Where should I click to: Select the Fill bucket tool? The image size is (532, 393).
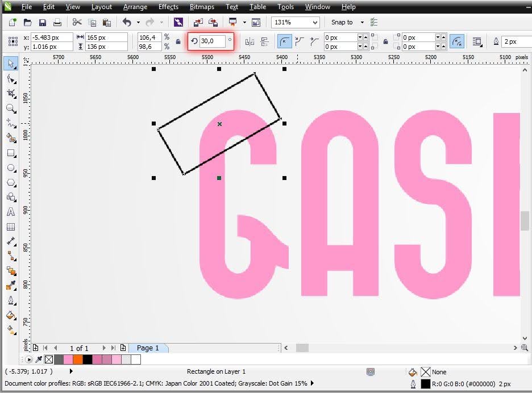11,315
